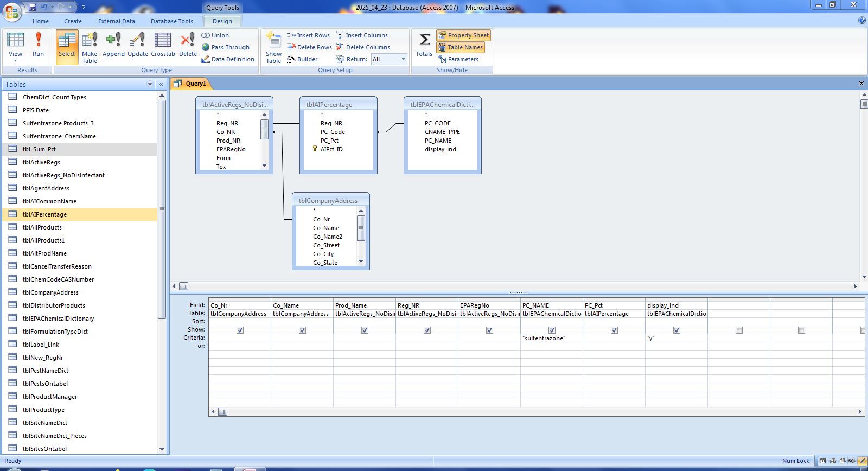The image size is (868, 471).
Task: Uncheck Show box for Prod_Name column
Action: 365,330
